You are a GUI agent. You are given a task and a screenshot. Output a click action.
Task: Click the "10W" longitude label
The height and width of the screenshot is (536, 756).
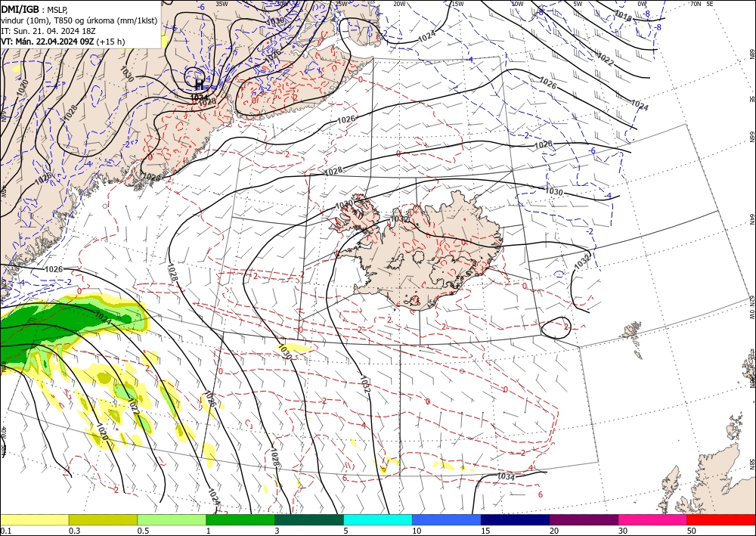tap(517, 4)
